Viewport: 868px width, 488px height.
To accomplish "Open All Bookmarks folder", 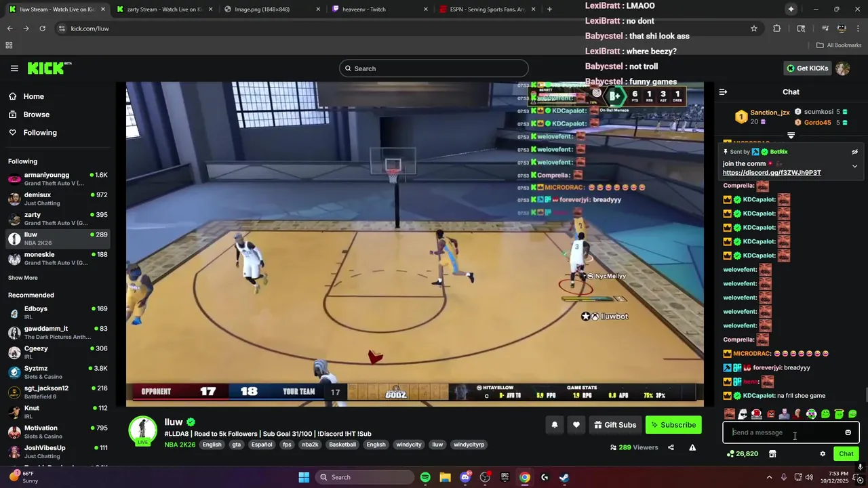I will (x=839, y=45).
